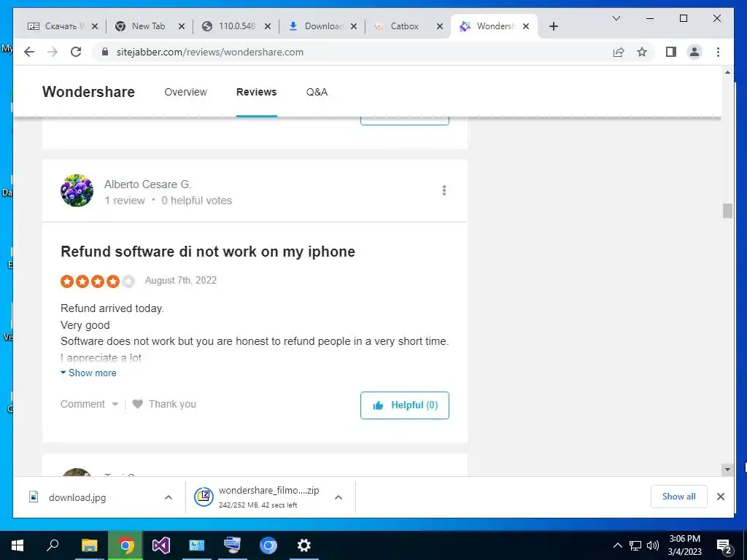Screen dimensions: 747x560
Task: Close the Скачать tab
Action: 95,27
